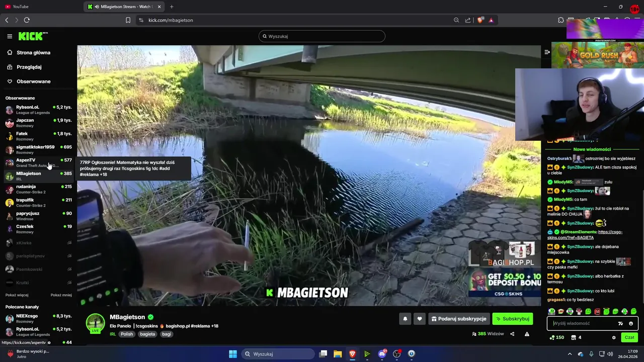Open MBagietson channel avatar with LIVE badge
This screenshot has height=362, width=644.
coord(95,323)
